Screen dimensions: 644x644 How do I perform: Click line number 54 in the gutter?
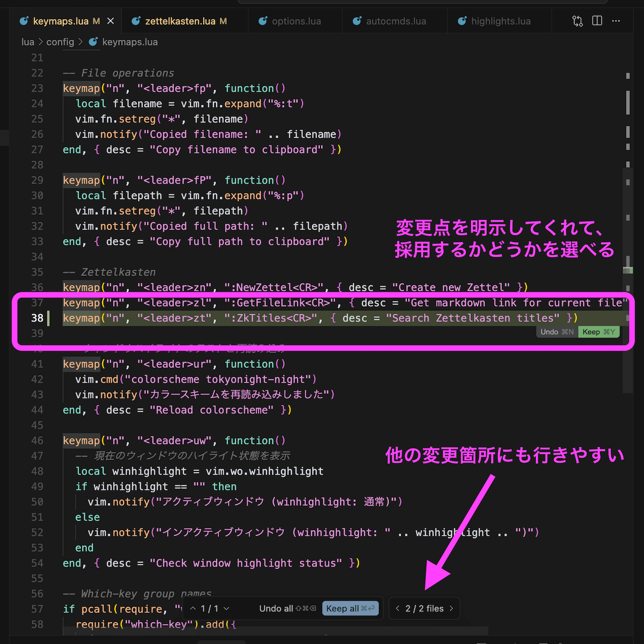(x=37, y=563)
